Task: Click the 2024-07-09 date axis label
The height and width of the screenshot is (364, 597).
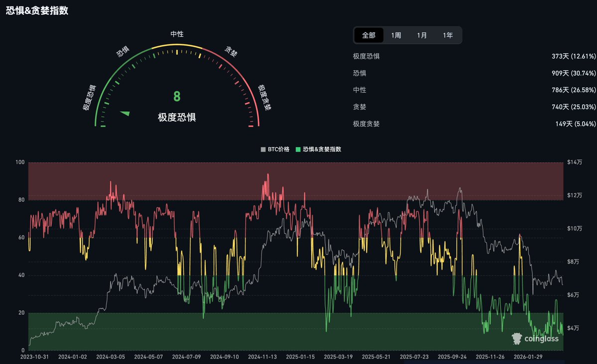Action: (x=186, y=357)
